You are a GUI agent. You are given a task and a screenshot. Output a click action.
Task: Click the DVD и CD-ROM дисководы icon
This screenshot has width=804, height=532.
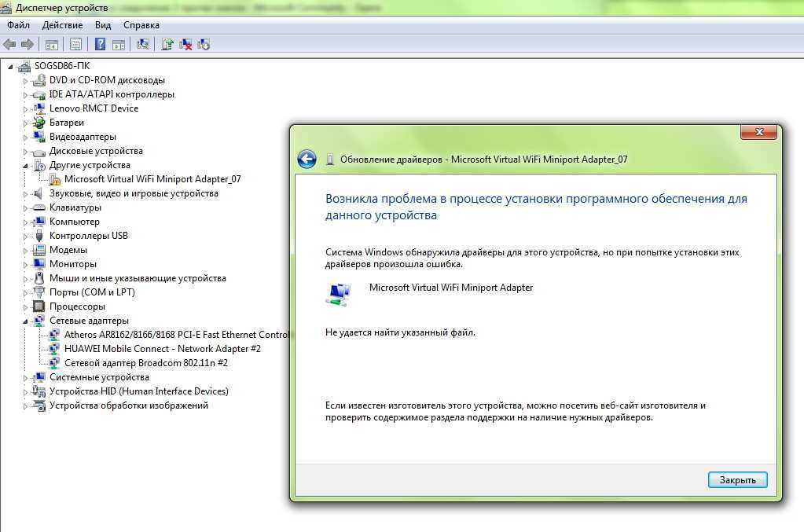tap(39, 80)
